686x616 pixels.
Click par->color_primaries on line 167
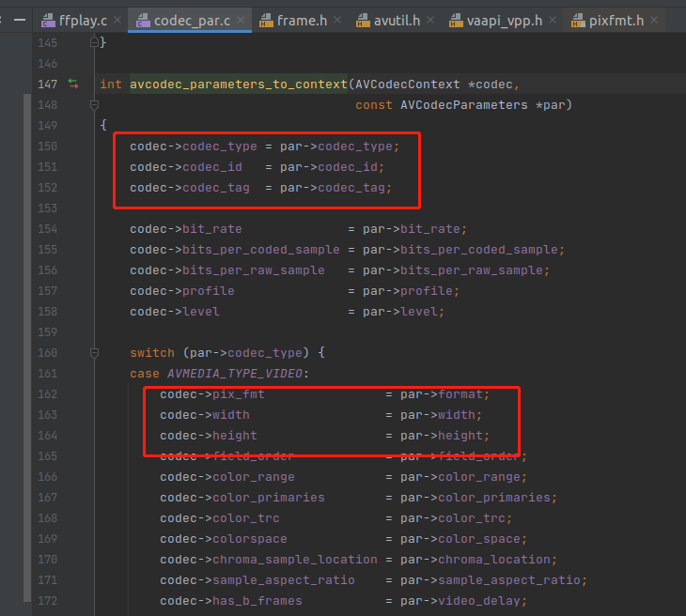[476, 498]
